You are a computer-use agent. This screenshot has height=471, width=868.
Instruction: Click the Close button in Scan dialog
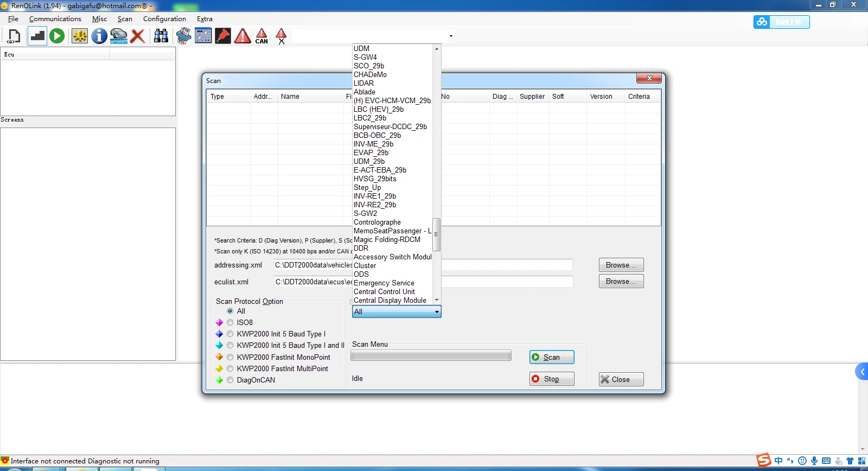(x=621, y=379)
